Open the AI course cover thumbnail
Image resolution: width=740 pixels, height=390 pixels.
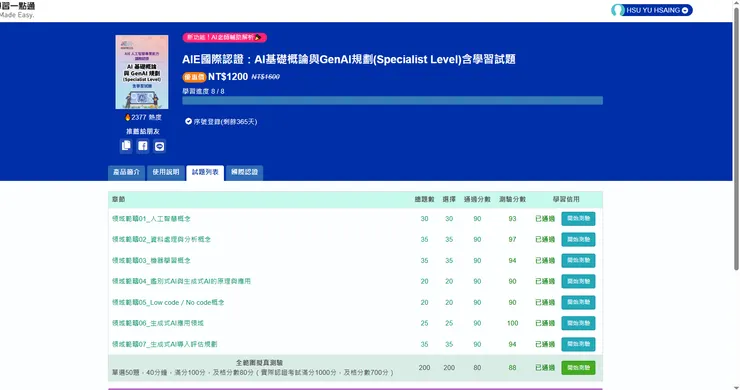(x=142, y=72)
